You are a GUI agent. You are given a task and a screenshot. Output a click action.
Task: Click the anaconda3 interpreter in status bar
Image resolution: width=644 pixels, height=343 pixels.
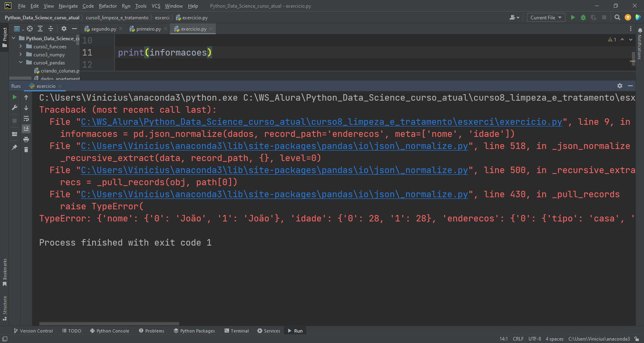599,339
